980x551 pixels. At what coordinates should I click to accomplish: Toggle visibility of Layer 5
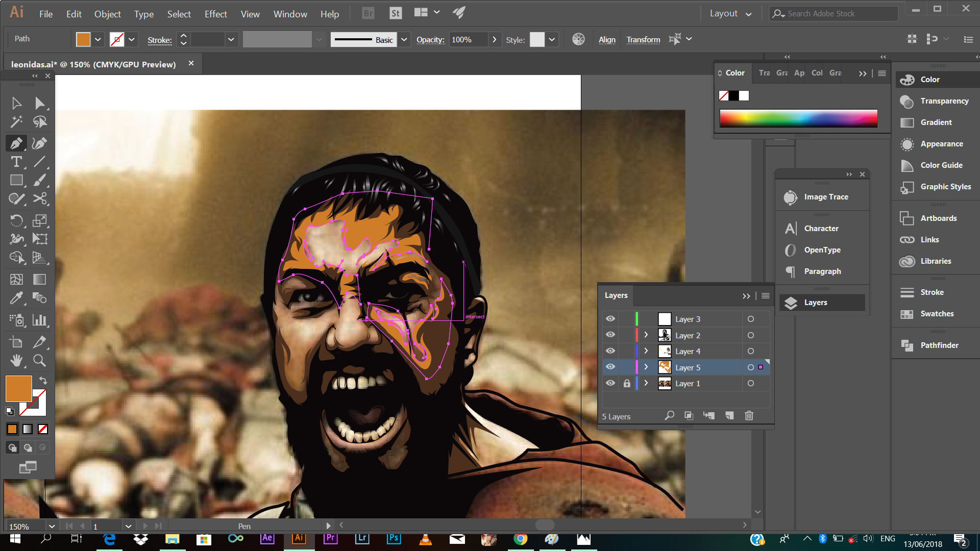click(610, 367)
